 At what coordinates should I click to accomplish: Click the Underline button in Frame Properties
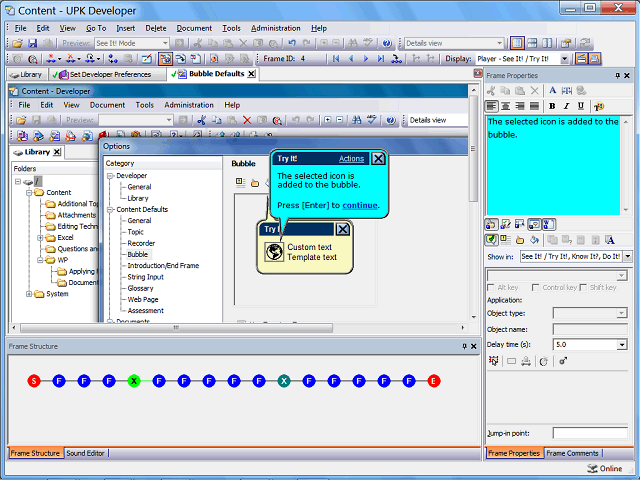tap(580, 106)
